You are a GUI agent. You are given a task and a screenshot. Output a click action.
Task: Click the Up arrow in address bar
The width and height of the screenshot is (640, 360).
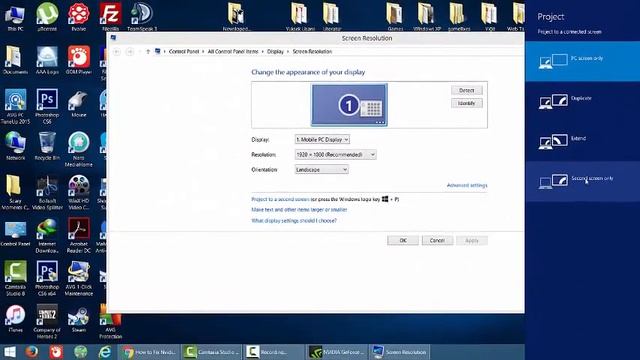point(148,51)
